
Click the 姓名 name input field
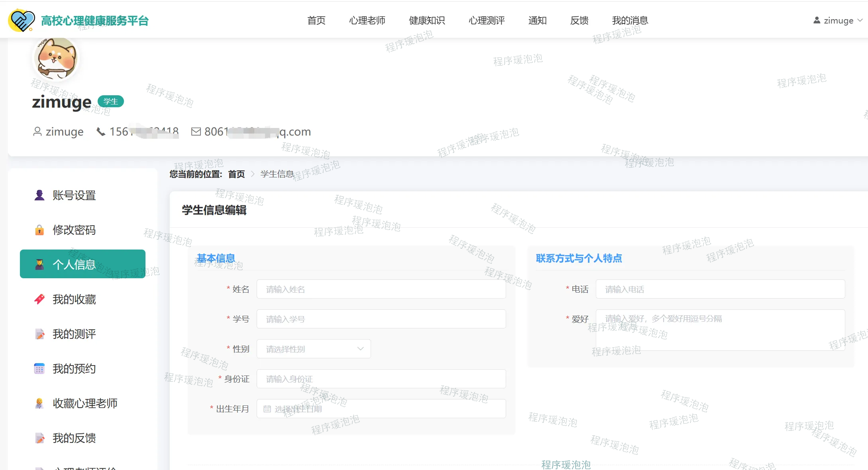381,289
